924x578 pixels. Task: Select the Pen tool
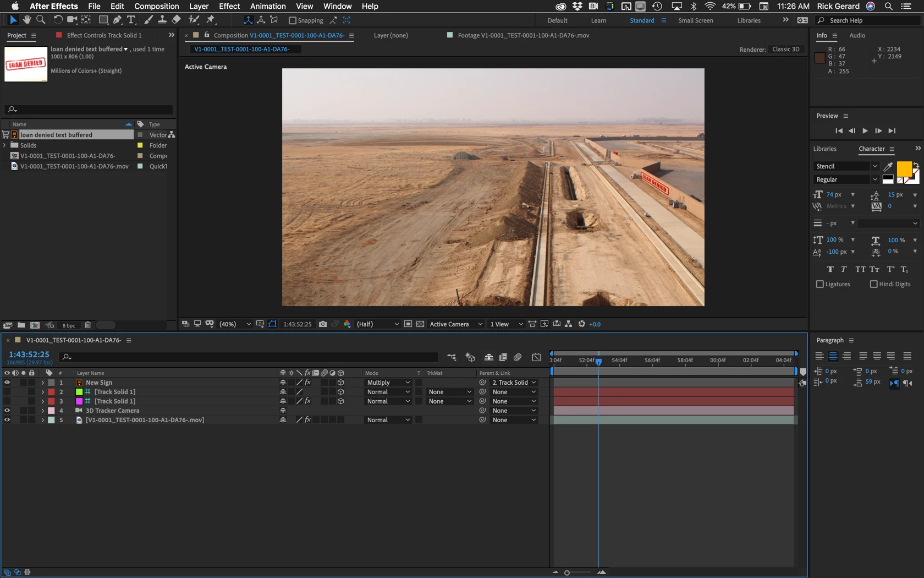117,20
